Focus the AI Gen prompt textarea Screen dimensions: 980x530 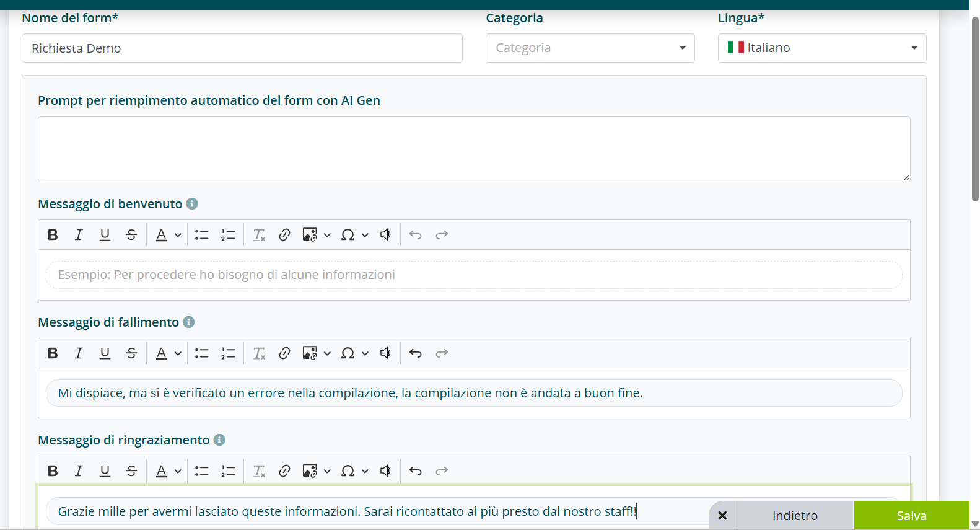click(x=474, y=149)
